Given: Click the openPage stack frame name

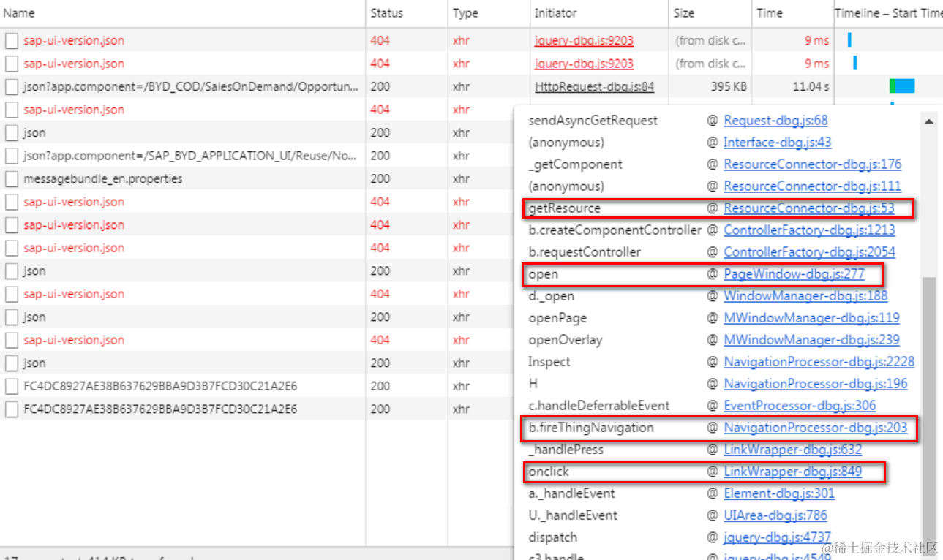Looking at the screenshot, I should pyautogui.click(x=557, y=318).
